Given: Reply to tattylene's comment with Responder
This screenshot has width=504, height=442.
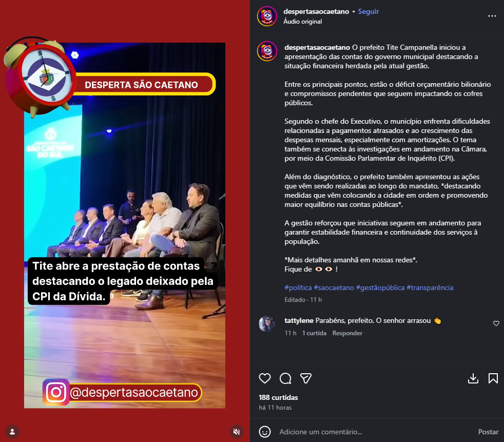Looking at the screenshot, I should click(x=347, y=333).
